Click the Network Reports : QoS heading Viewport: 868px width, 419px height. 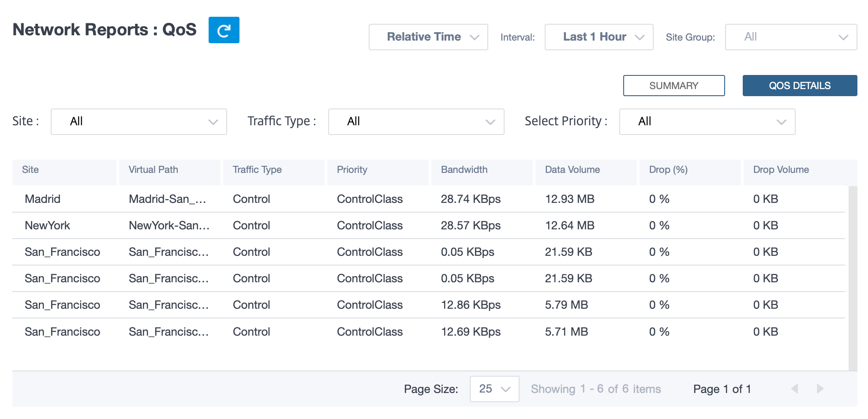point(105,30)
